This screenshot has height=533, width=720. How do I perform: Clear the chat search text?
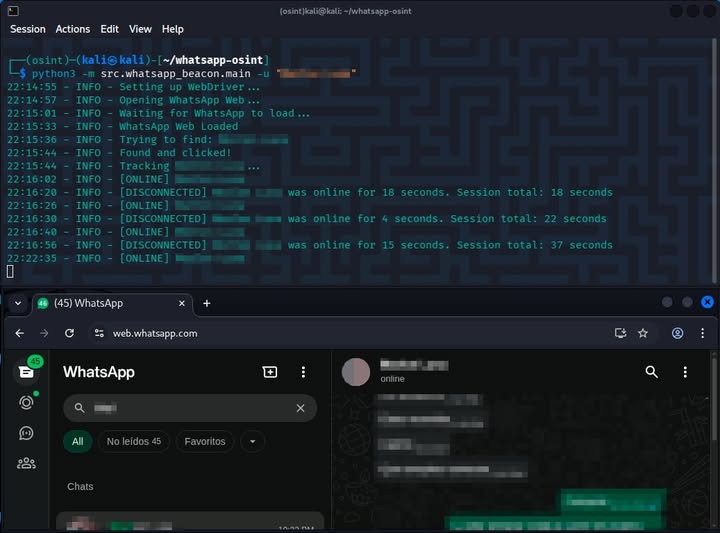[300, 408]
